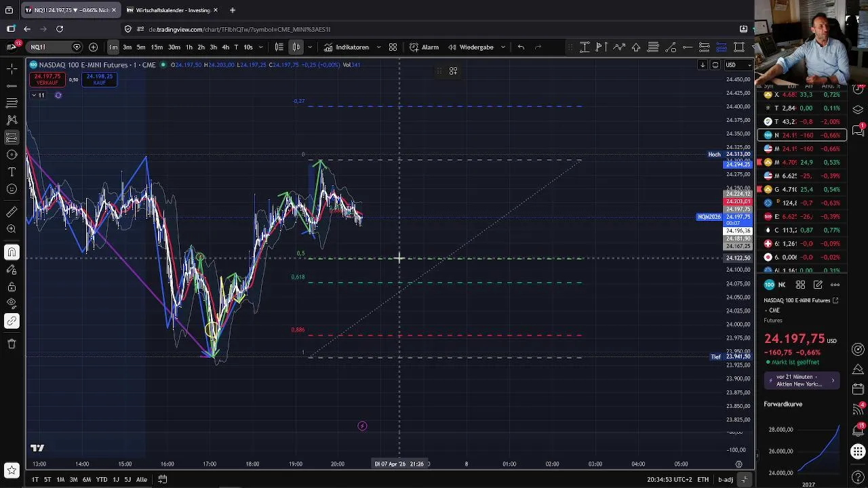Select the 1M date range
The image size is (868, 488).
60,479
